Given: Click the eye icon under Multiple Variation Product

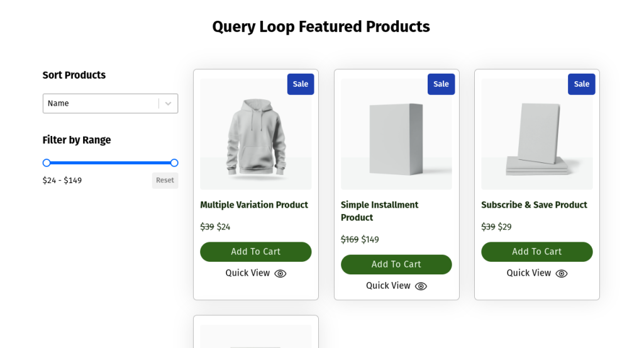Looking at the screenshot, I should 280,274.
